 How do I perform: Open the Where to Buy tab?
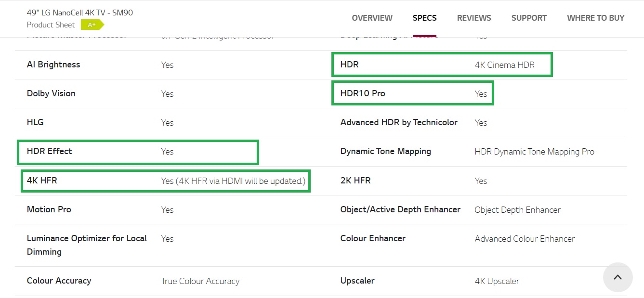(595, 18)
